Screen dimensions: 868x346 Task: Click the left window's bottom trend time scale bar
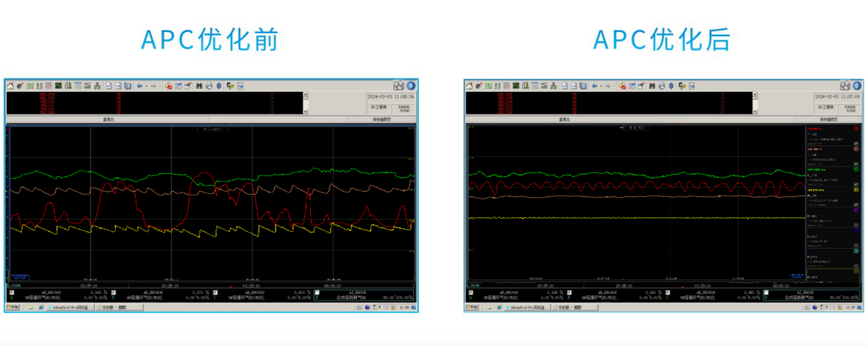click(209, 285)
